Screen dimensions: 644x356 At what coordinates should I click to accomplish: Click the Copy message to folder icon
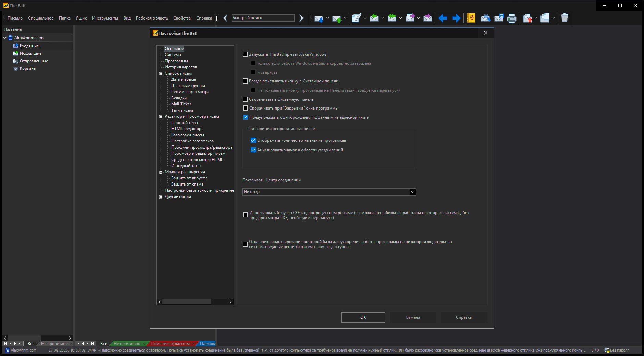(545, 18)
